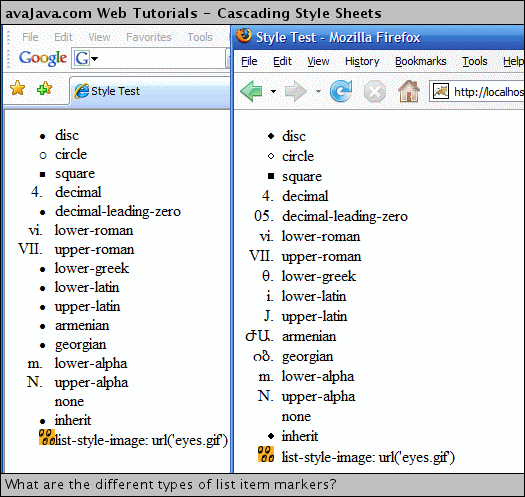Image resolution: width=525 pixels, height=497 pixels.
Task: Open the Firefox Bookmarks menu
Action: click(421, 61)
